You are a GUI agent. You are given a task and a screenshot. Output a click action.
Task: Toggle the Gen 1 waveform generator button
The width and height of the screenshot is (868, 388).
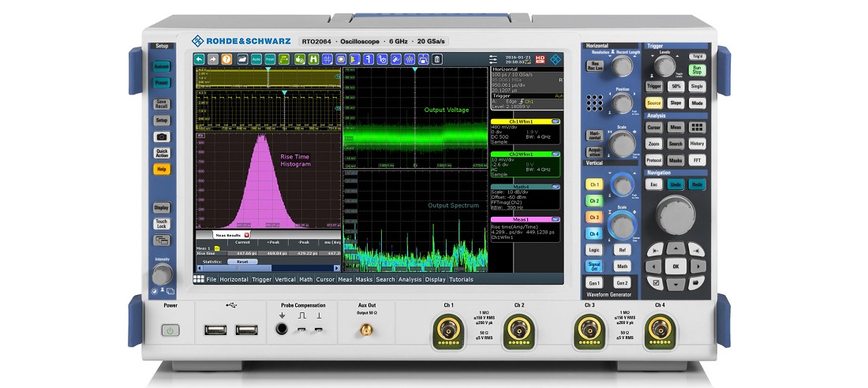pos(594,283)
